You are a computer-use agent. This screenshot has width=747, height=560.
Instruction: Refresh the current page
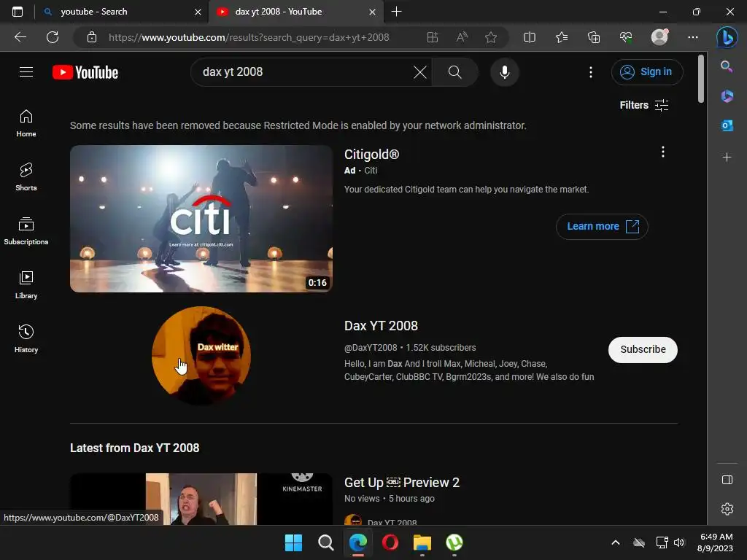[53, 37]
